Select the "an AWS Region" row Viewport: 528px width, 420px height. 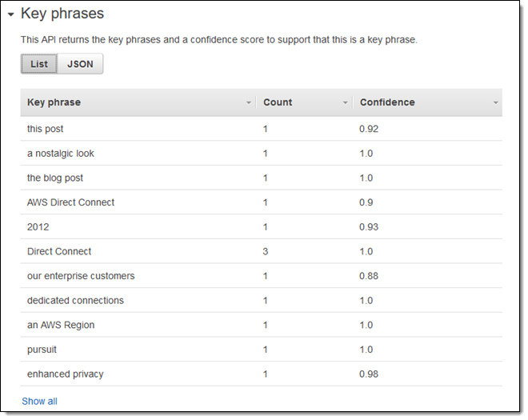click(x=61, y=325)
